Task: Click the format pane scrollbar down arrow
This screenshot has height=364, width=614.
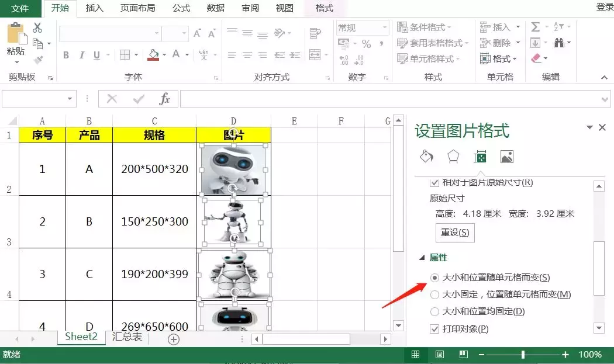Action: [599, 328]
